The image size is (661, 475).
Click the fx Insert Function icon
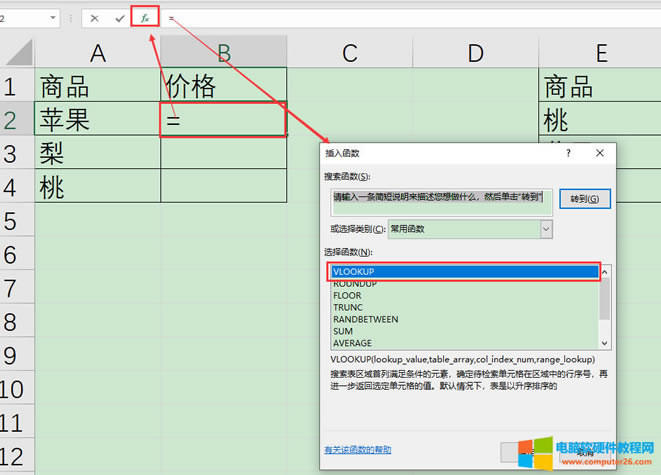pos(146,18)
